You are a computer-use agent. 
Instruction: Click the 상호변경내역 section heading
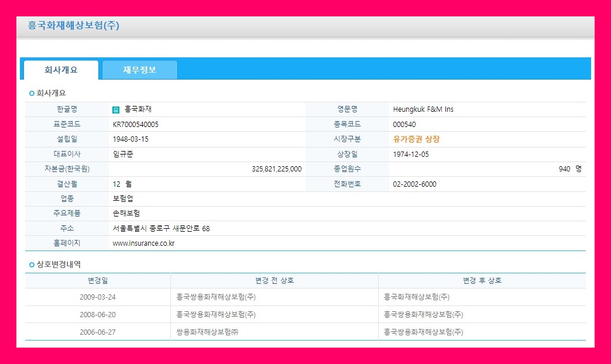[59, 265]
